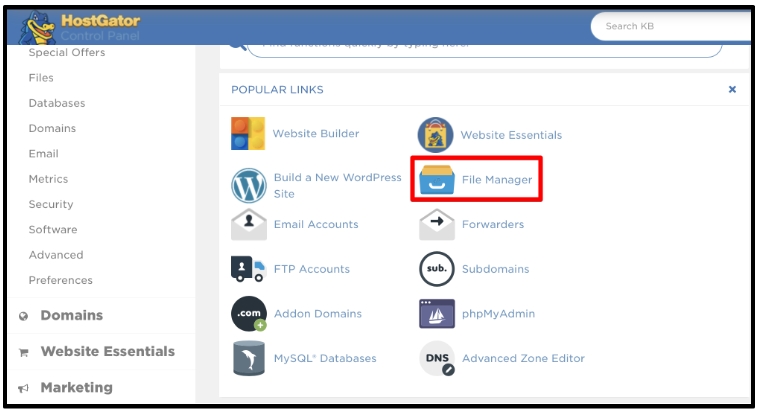This screenshot has width=760, height=412.
Task: Select Databases in the sidebar
Action: [x=57, y=103]
